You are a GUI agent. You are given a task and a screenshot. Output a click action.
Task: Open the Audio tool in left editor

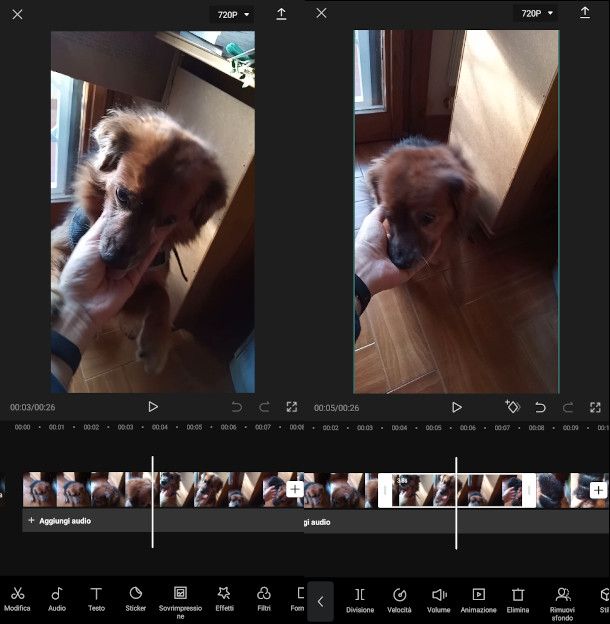[x=57, y=599]
